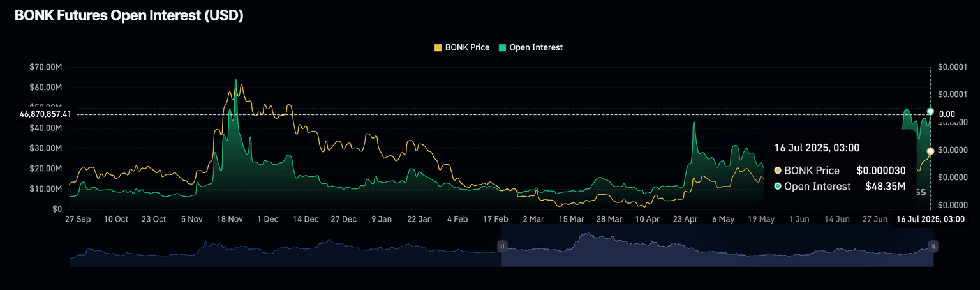
Task: Toggle the BONK Price series in legend
Action: coord(462,47)
